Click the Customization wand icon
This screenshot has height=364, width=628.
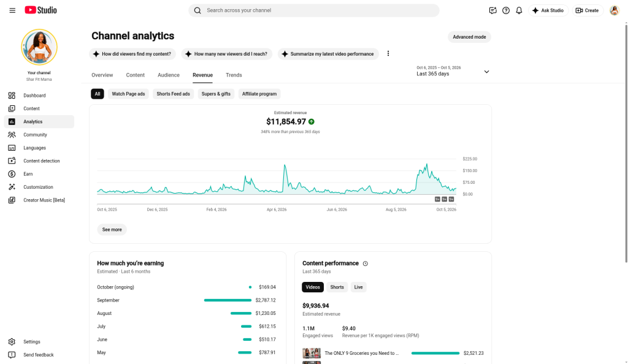coord(12,187)
